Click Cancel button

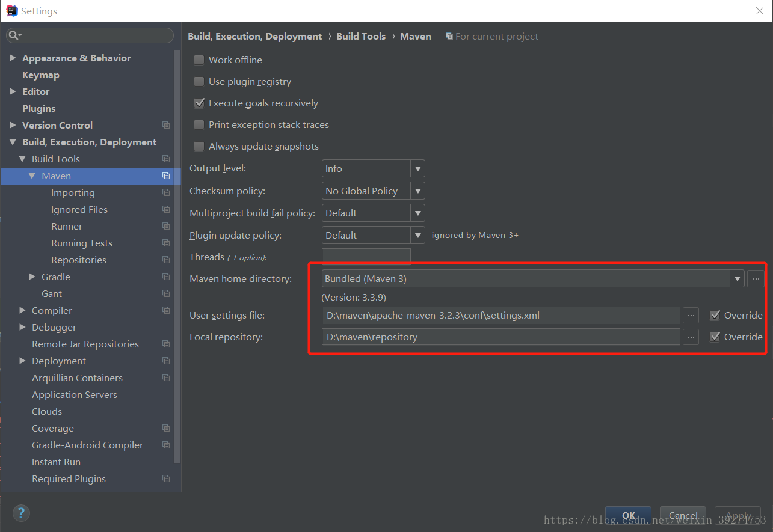click(683, 515)
